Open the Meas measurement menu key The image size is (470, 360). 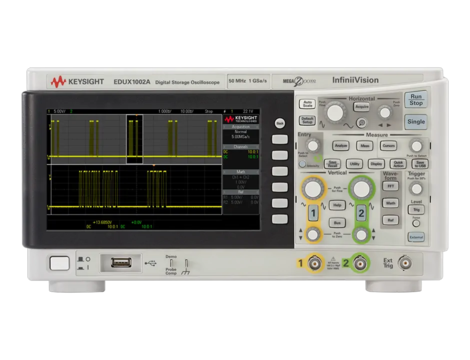coord(364,146)
